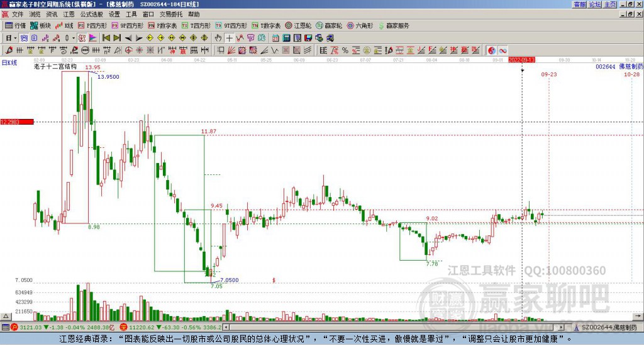Click the 13.9500 high price annotation

pyautogui.click(x=108, y=77)
